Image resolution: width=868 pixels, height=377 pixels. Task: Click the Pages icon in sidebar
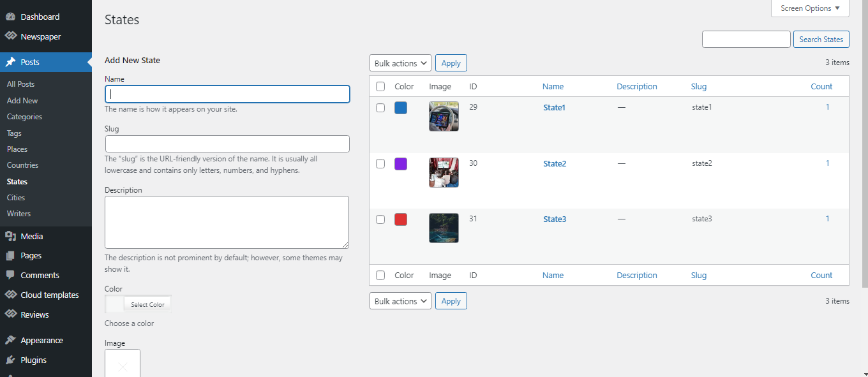coord(10,255)
